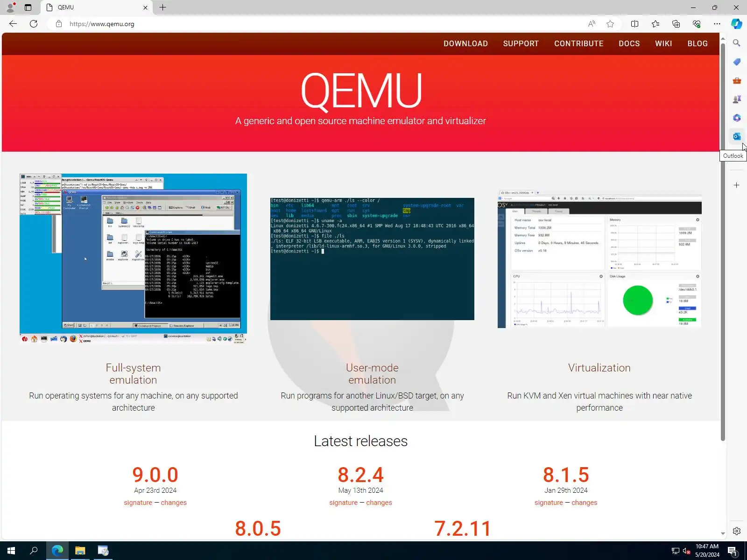Download release 7.2.11
Screen dimensions: 747x560
[x=463, y=529]
